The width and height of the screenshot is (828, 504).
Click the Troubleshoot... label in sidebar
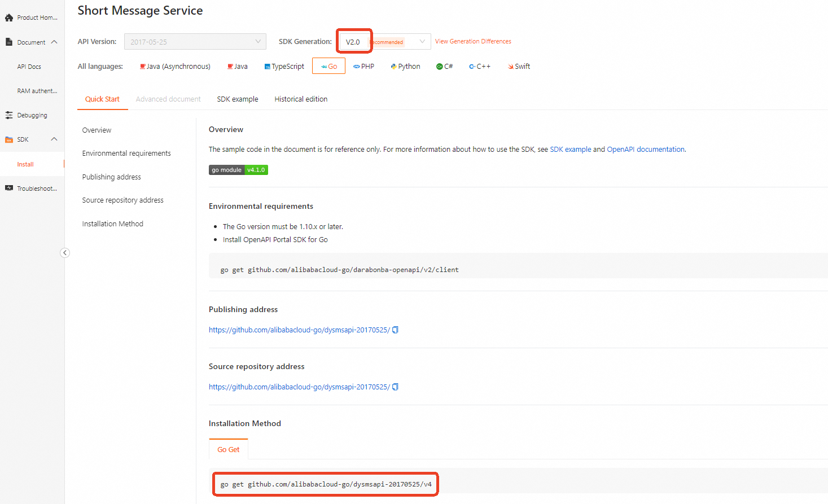[x=37, y=189]
